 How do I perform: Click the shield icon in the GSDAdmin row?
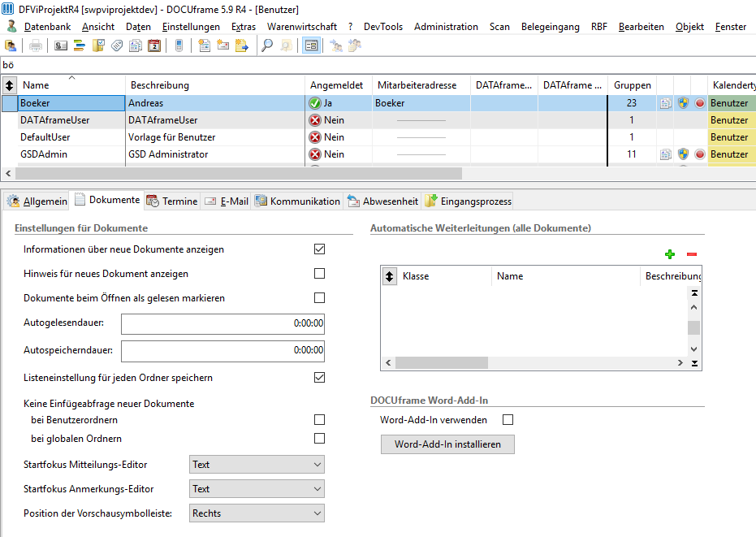683,154
